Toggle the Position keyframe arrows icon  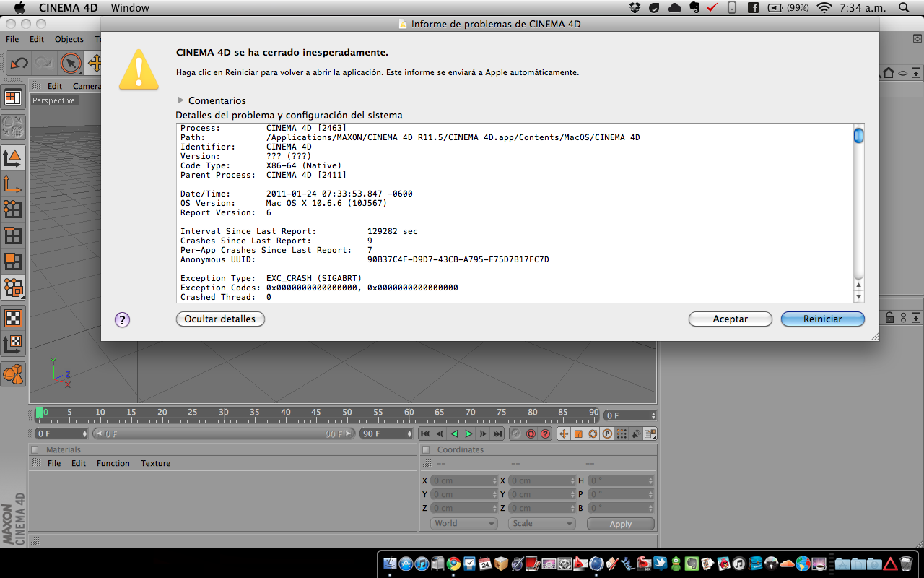point(564,433)
